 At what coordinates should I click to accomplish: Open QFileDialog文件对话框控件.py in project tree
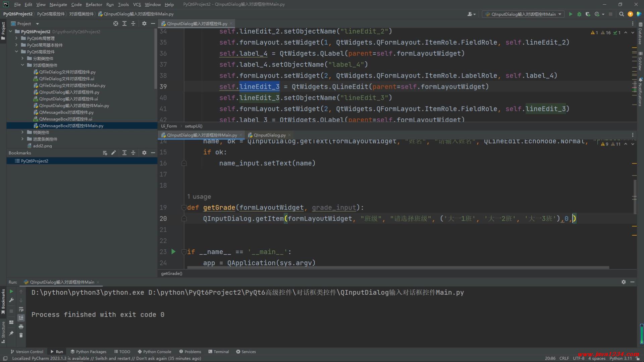(x=67, y=72)
